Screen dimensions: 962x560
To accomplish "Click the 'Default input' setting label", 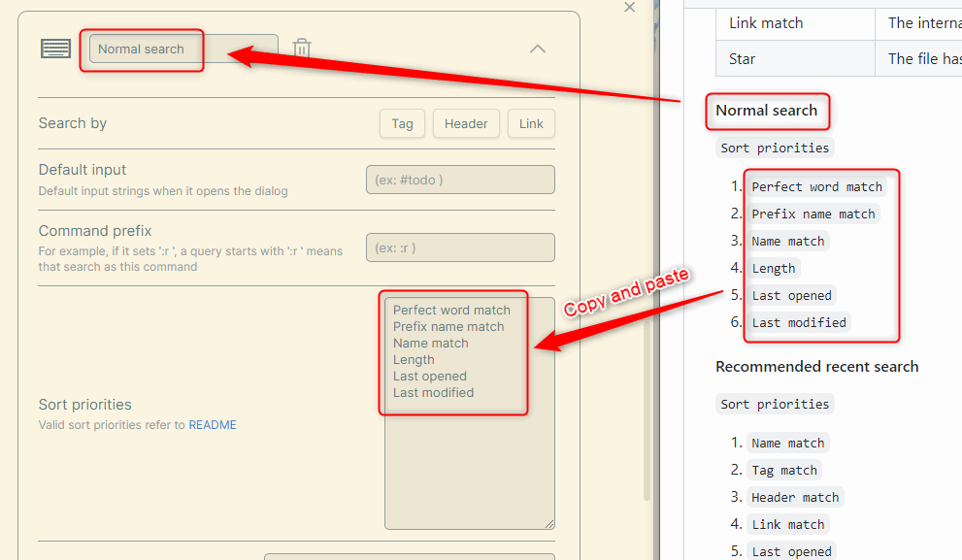I will [x=83, y=170].
